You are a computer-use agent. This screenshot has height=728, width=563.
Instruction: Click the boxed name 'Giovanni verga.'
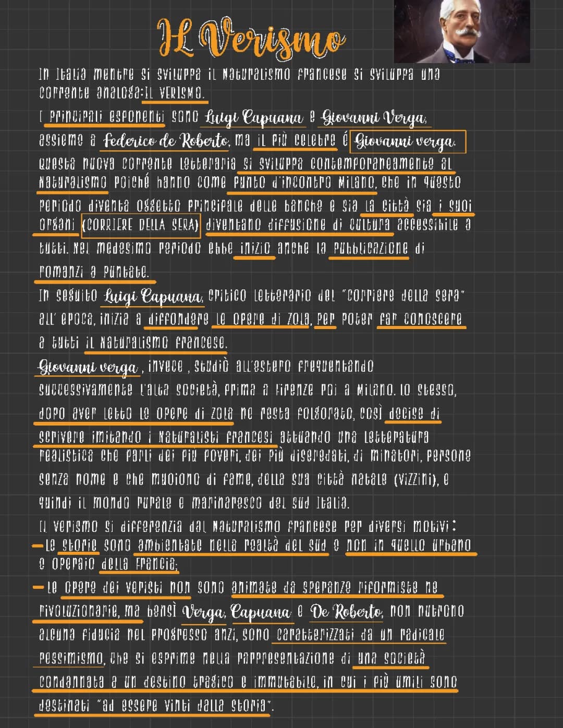click(407, 141)
